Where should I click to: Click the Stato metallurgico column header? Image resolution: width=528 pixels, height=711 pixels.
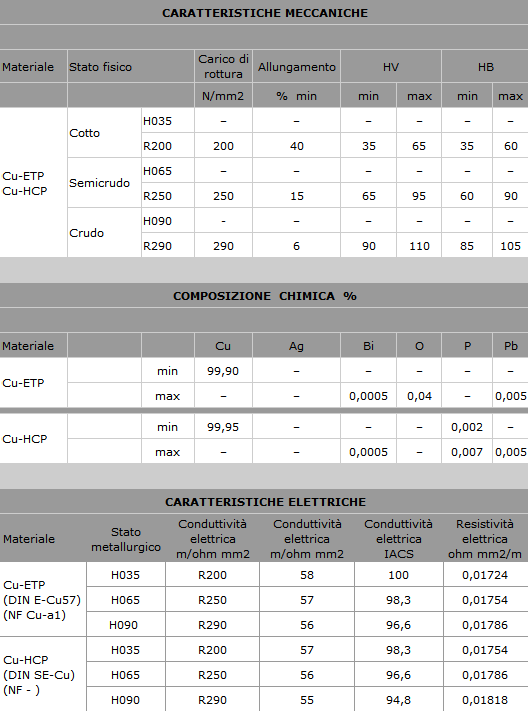126,539
